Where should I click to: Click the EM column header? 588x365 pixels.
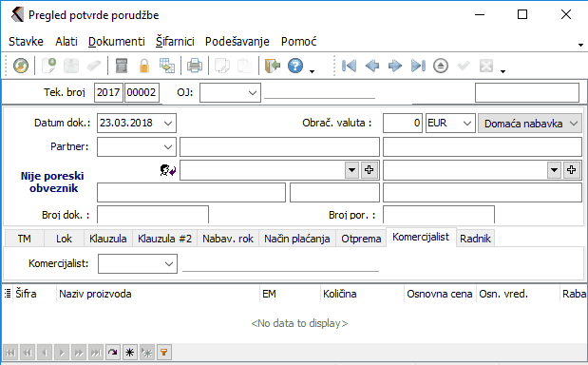(x=290, y=294)
